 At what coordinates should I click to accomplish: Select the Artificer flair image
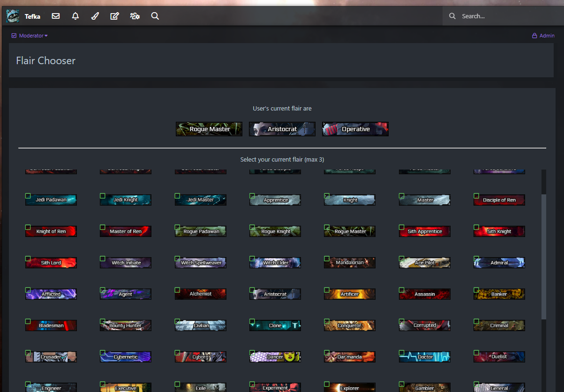pyautogui.click(x=350, y=294)
